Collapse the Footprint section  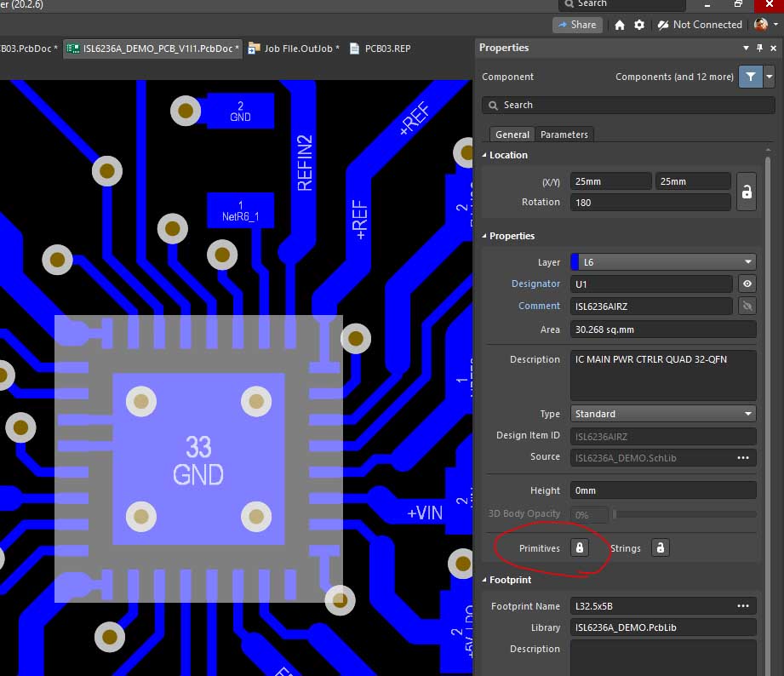pos(485,580)
